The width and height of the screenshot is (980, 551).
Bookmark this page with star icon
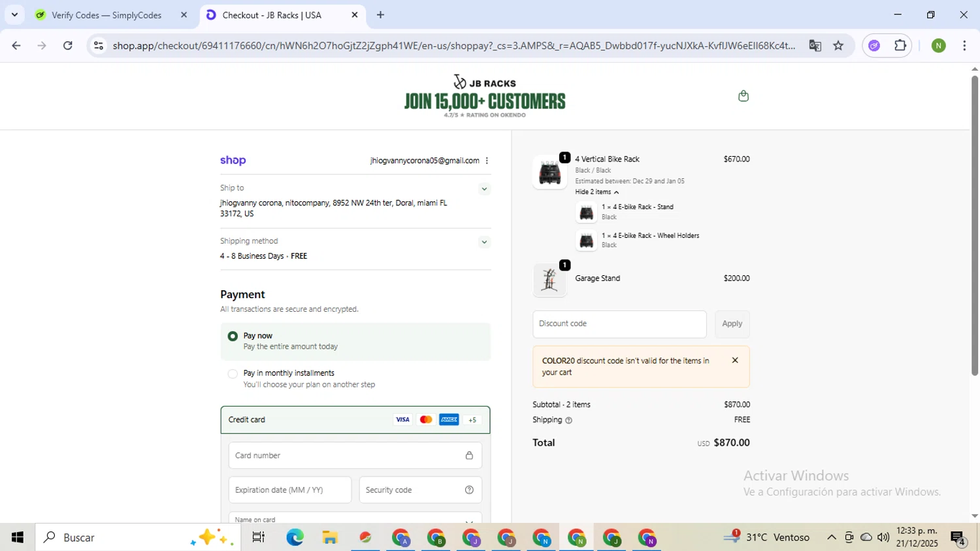pyautogui.click(x=838, y=46)
